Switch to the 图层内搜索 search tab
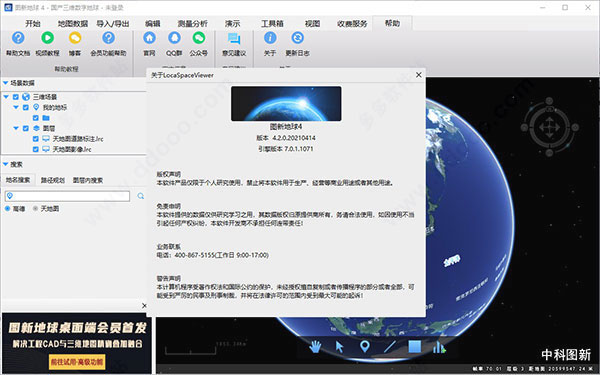600x375 pixels. pos(88,180)
